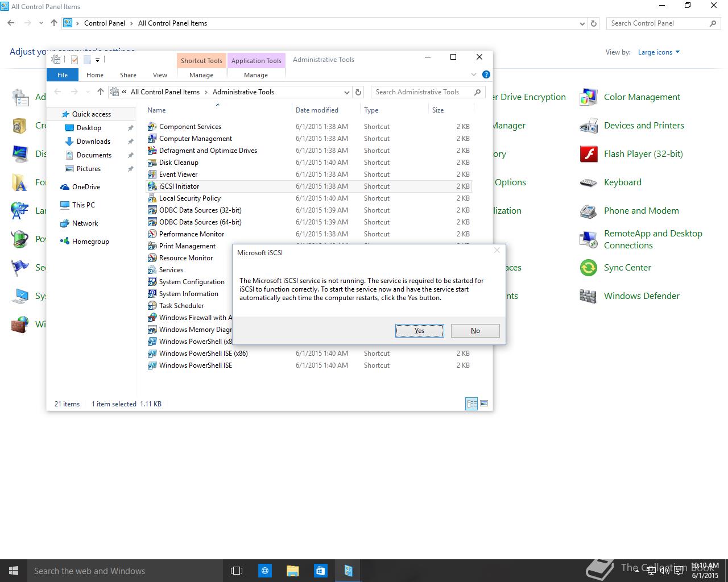The image size is (728, 582).
Task: Click the Windows Start button
Action: 14,571
